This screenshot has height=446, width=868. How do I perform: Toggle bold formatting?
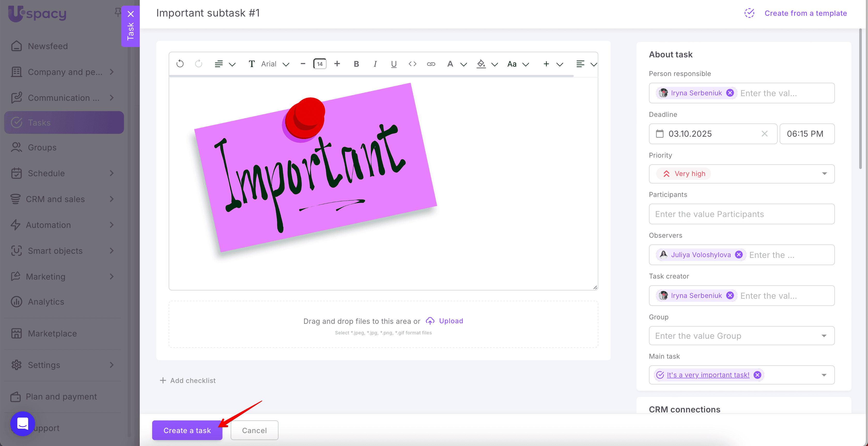pyautogui.click(x=356, y=64)
